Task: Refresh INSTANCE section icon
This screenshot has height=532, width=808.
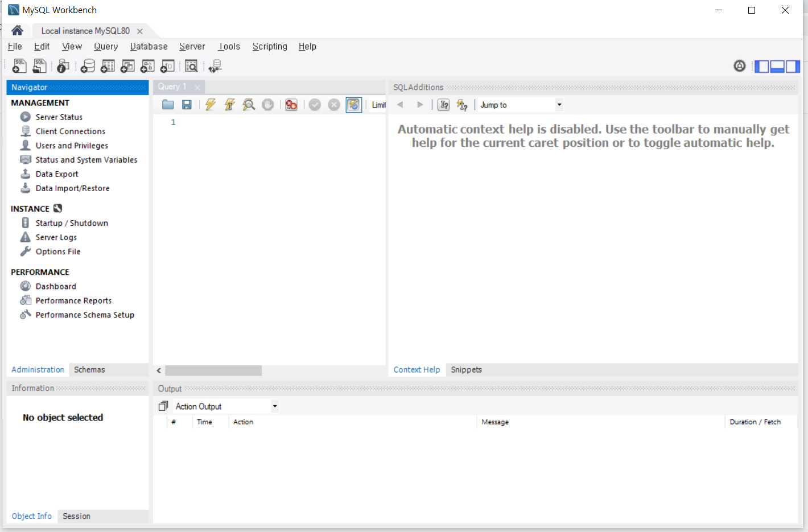Action: click(57, 208)
